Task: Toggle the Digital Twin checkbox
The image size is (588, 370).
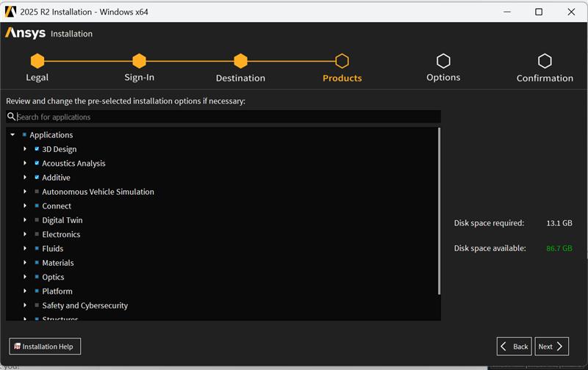Action: click(37, 220)
